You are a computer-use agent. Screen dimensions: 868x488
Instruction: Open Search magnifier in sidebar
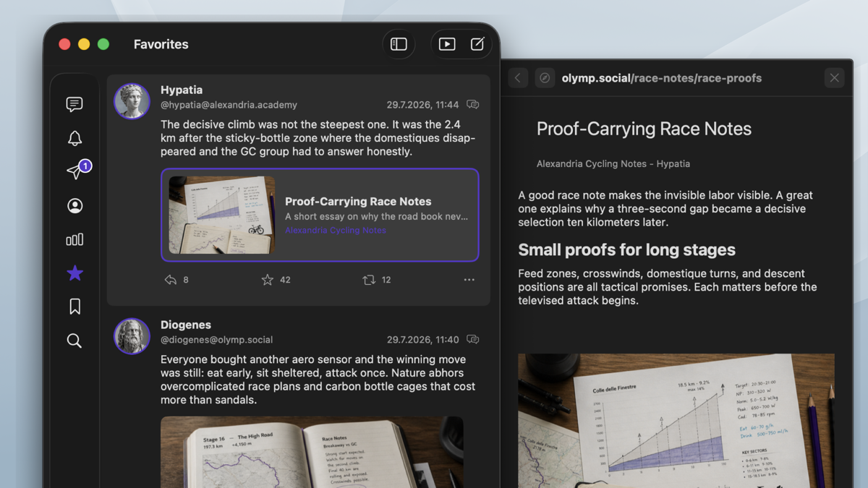[75, 341]
